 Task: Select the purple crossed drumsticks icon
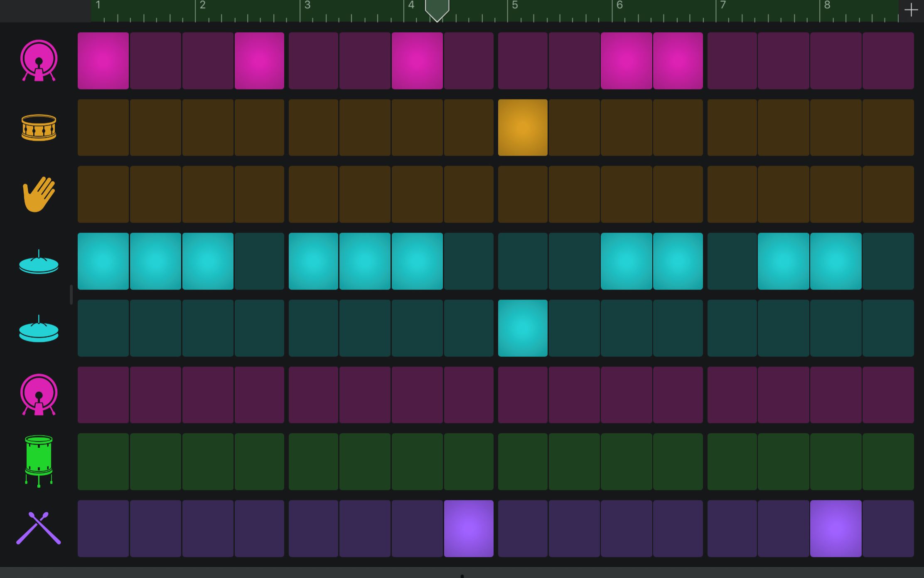point(39,528)
